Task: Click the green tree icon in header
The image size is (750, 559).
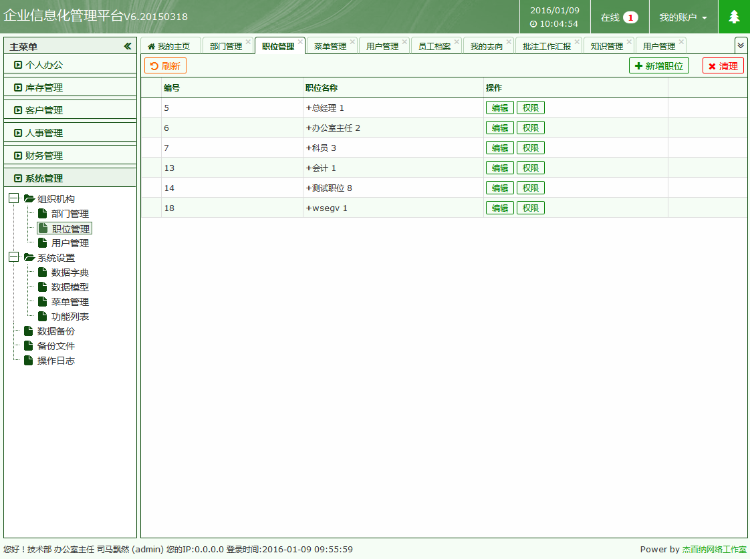Action: (734, 17)
